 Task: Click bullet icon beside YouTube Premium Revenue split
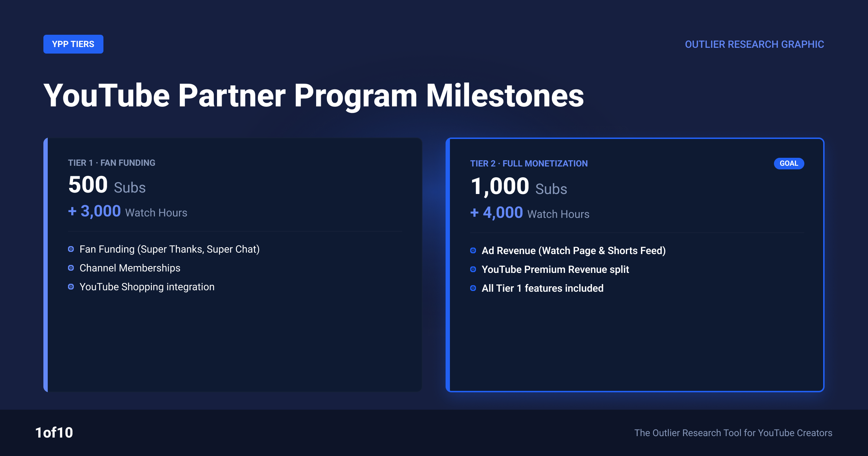pyautogui.click(x=473, y=269)
